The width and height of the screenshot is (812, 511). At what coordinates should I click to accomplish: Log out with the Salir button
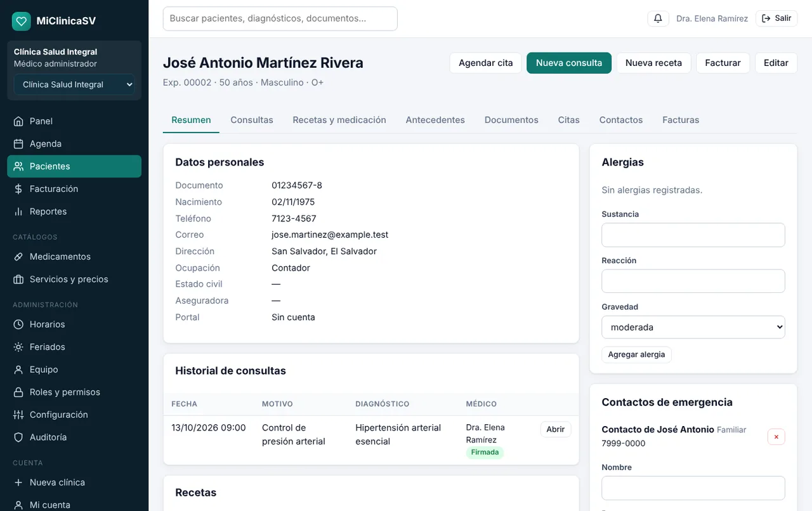776,18
